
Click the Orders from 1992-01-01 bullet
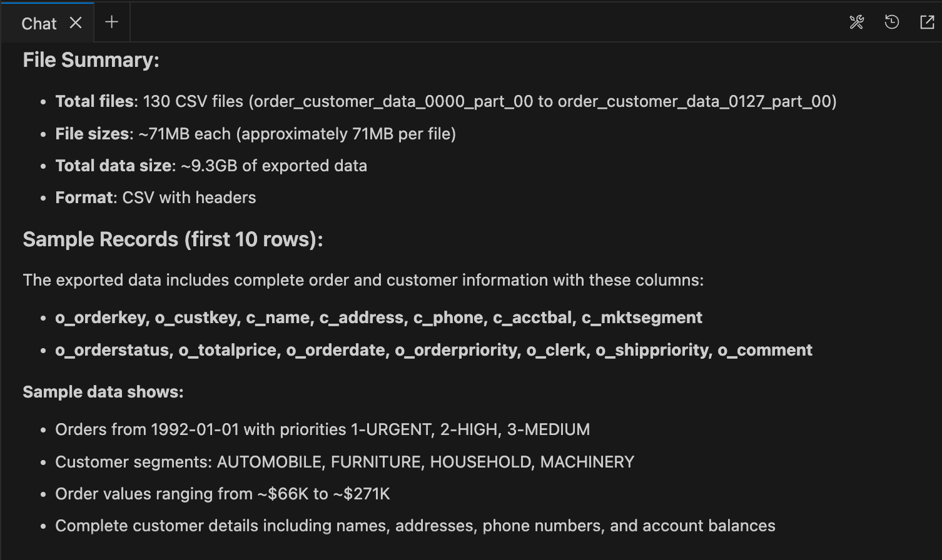[x=322, y=429]
